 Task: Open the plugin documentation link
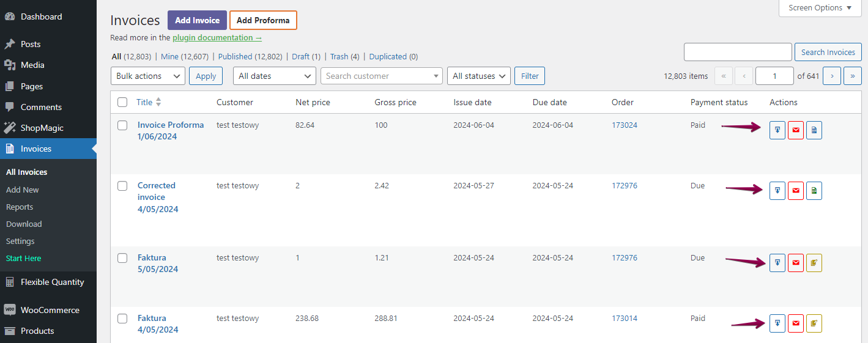(217, 37)
